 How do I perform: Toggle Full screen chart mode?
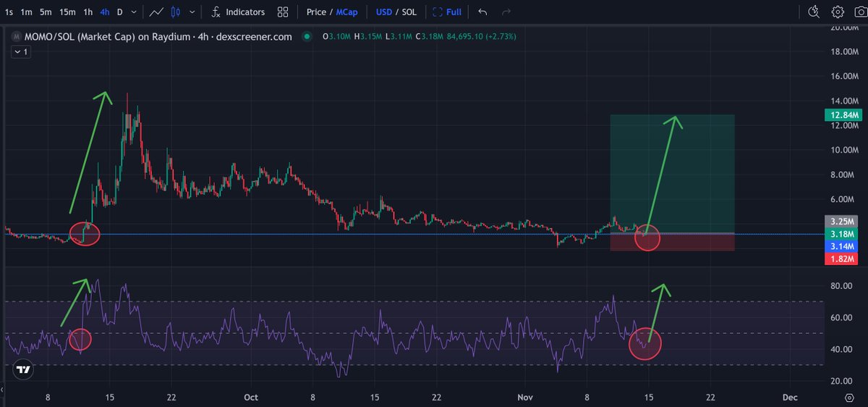447,12
